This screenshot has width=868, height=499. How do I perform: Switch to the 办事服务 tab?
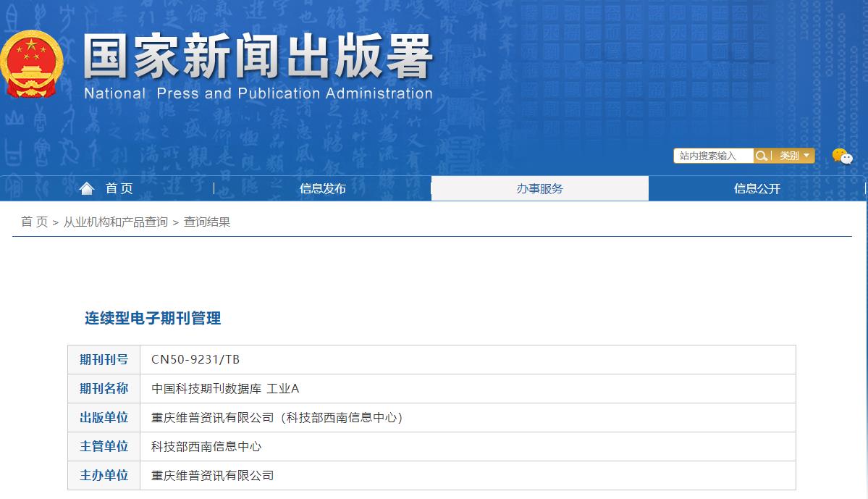[x=539, y=188]
